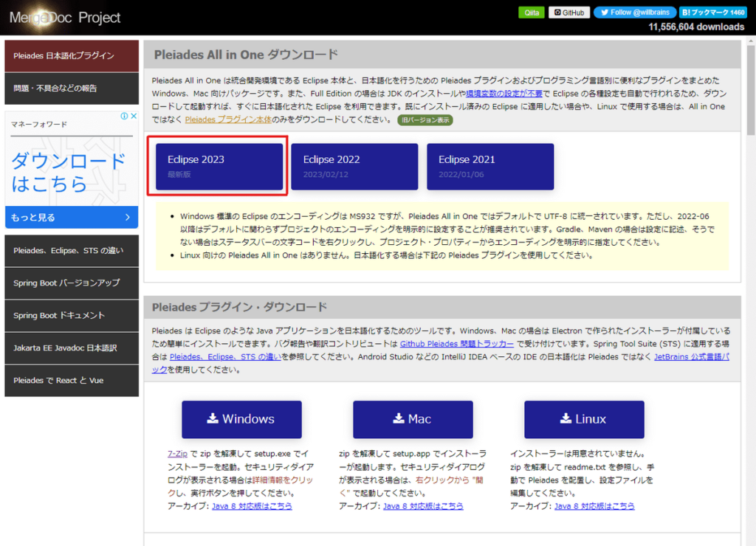This screenshot has height=546, width=756.
Task: Open Pleiades で React と Vue sidebar item
Action: (72, 380)
